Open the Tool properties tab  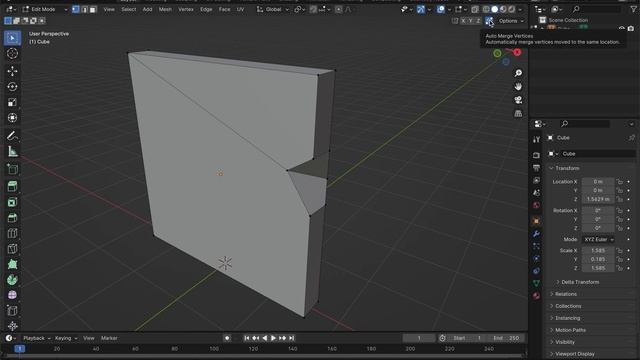536,140
